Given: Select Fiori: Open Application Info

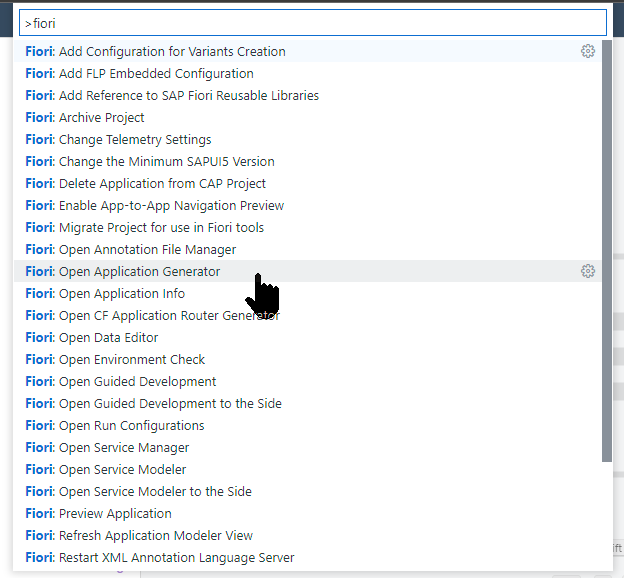Looking at the screenshot, I should click(308, 294).
